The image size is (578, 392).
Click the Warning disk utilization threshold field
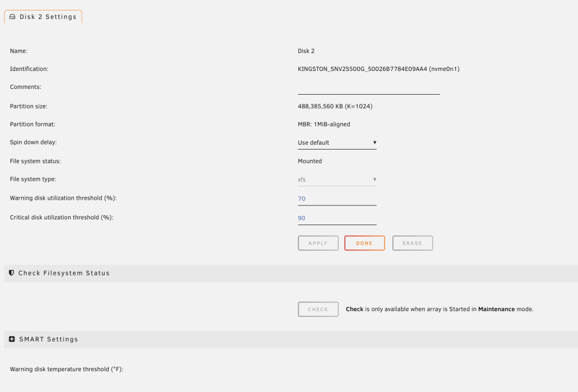[337, 199]
